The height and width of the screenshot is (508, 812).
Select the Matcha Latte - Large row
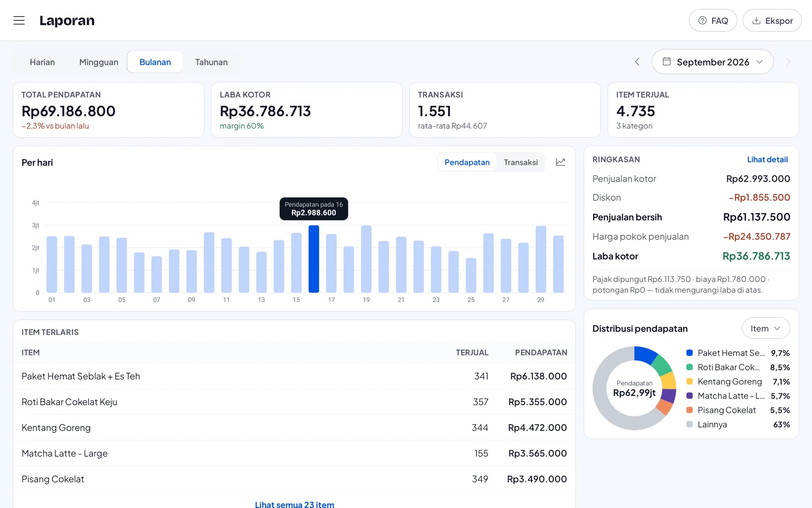(x=294, y=453)
